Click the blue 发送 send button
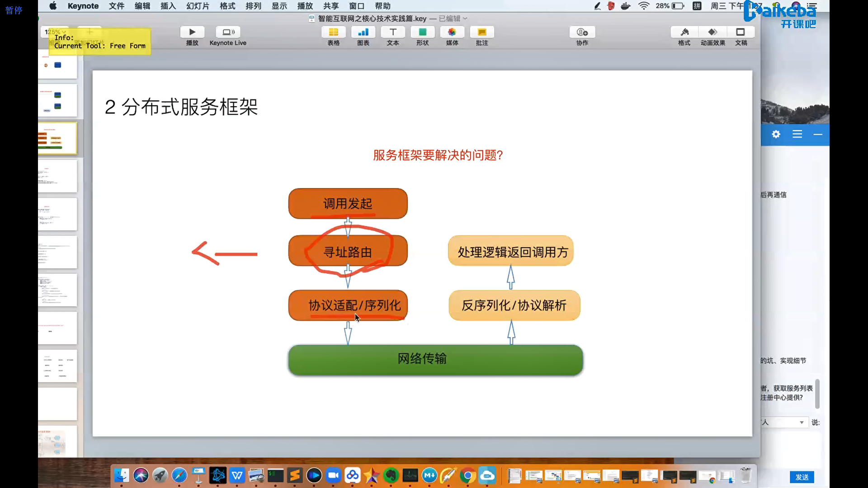 (x=802, y=477)
